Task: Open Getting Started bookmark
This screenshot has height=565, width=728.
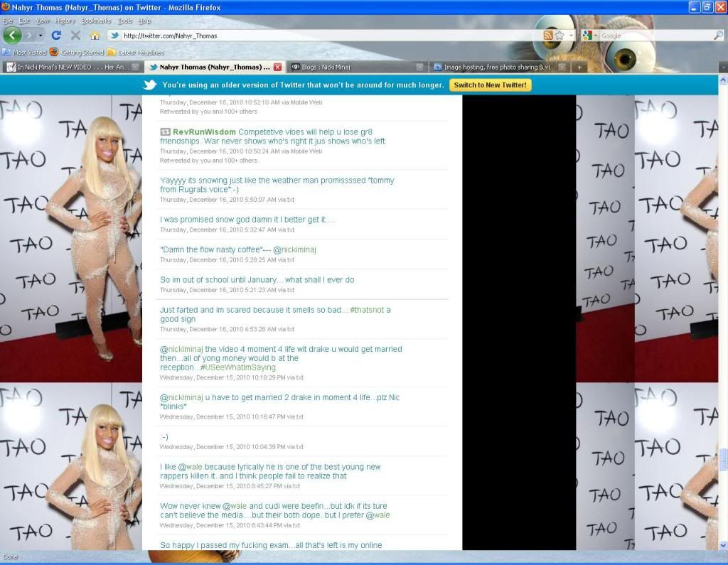Action: tap(77, 52)
